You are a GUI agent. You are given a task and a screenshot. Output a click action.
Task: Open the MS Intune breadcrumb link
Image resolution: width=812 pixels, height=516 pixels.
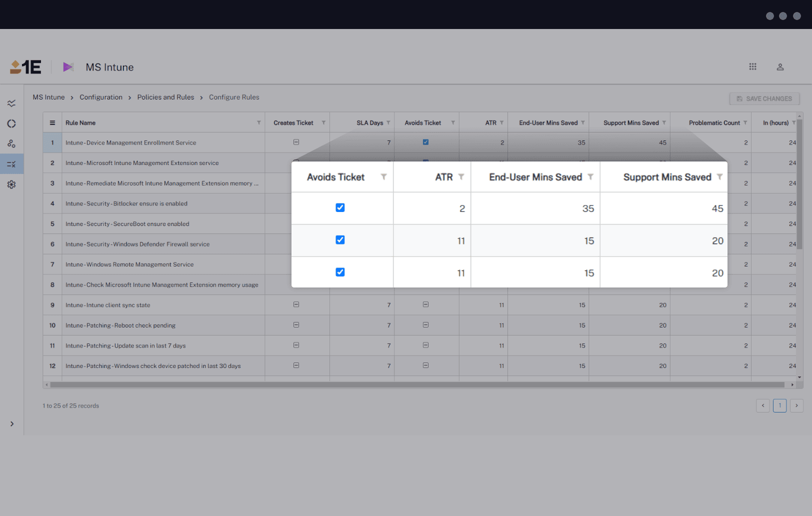click(48, 97)
